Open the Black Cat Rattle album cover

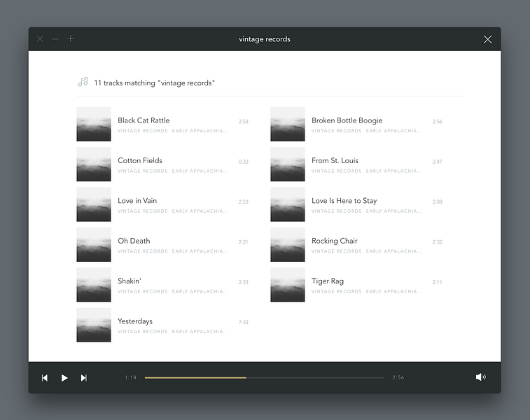pyautogui.click(x=94, y=124)
